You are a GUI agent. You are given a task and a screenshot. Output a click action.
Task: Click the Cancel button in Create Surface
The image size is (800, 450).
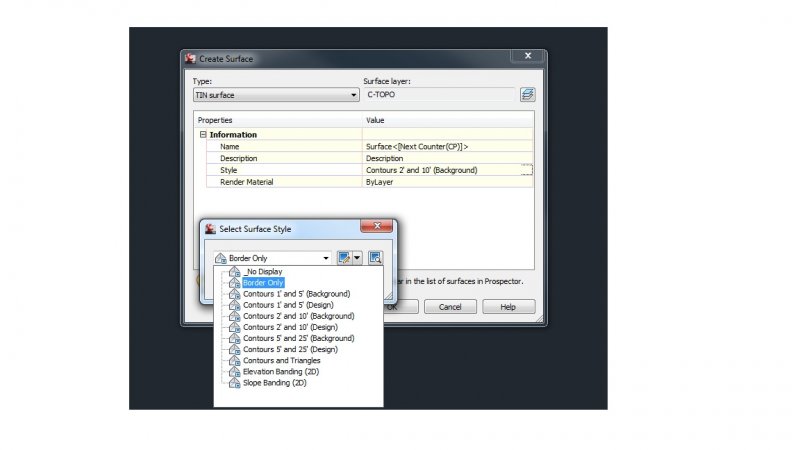coord(450,307)
